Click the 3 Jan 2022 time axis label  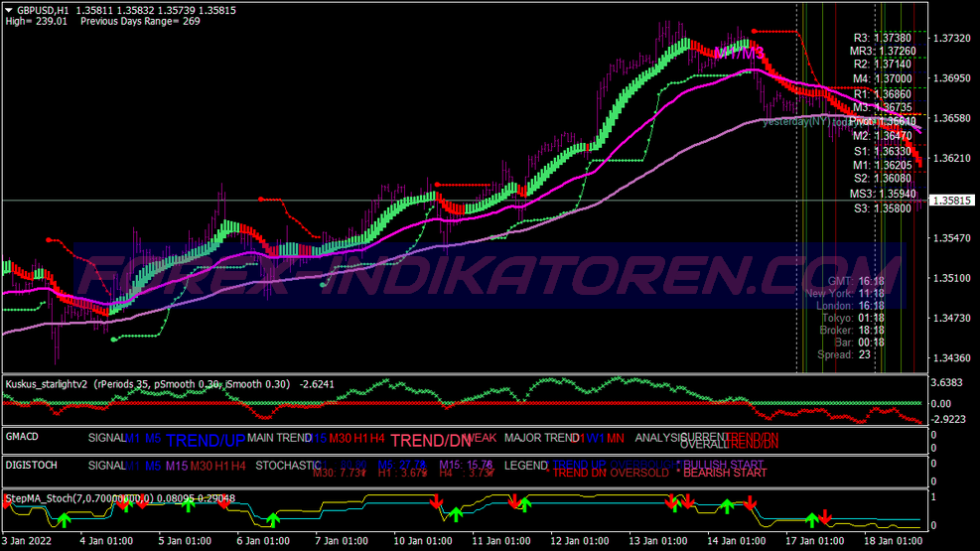[x=27, y=541]
